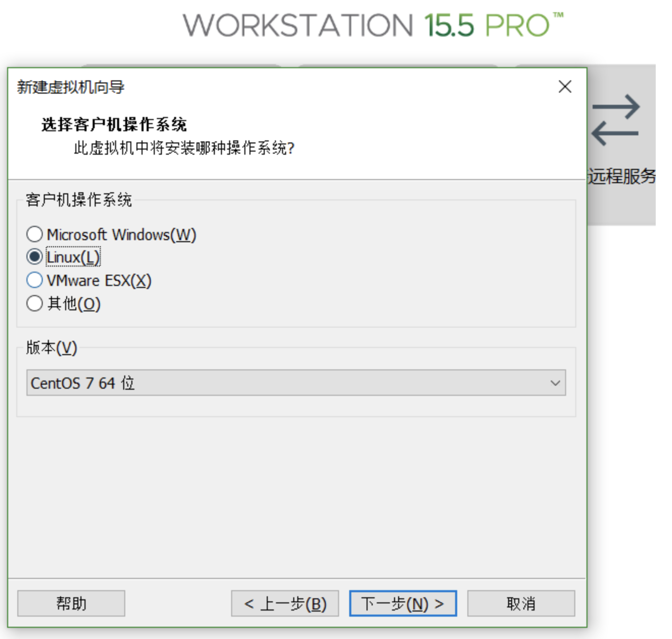
Task: Click the remote server arrows icon behind the dialog
Action: 615,120
